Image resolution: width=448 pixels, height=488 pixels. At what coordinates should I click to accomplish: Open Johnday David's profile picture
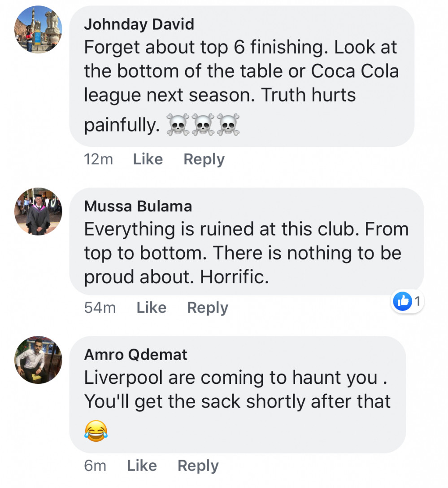[x=38, y=29]
